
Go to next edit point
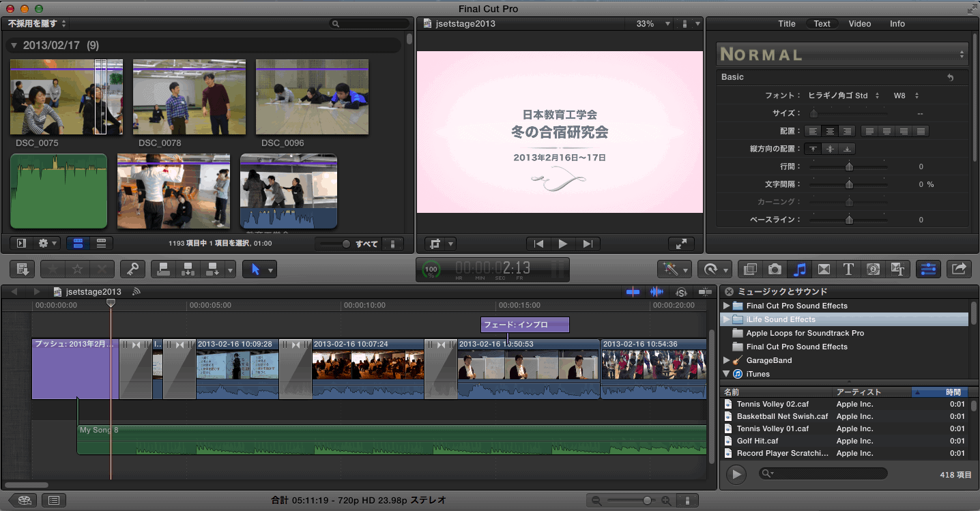(x=587, y=244)
